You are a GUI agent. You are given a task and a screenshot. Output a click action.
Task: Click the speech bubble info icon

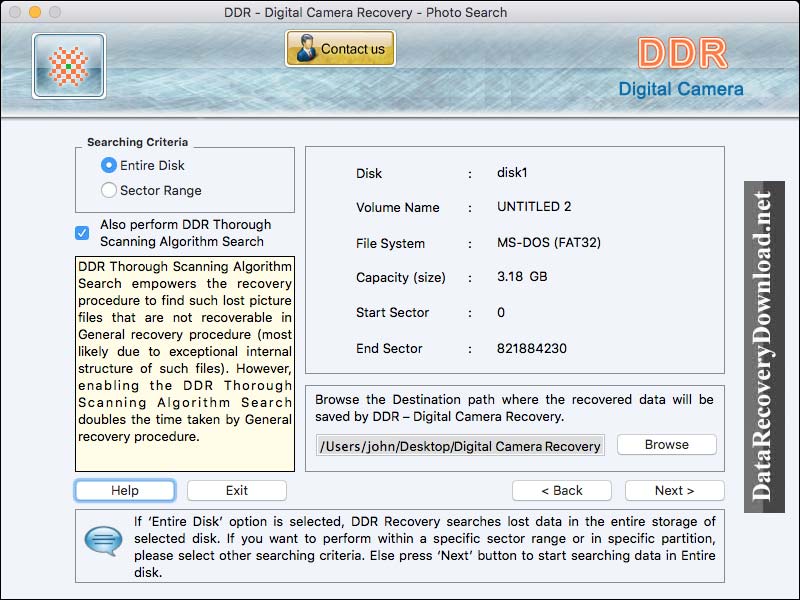point(104,540)
